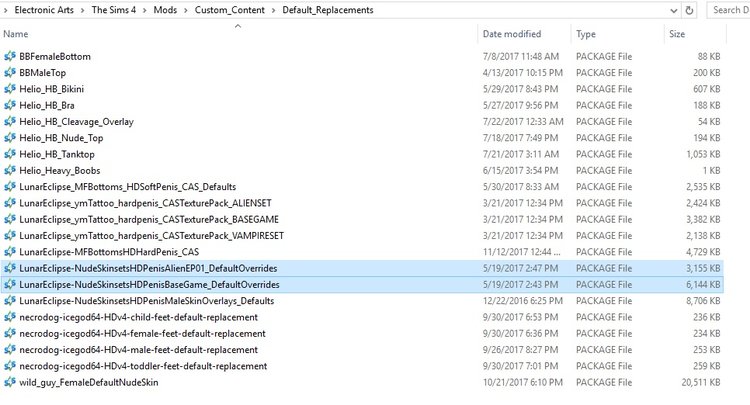Select the BBFemaleBottom file name
This screenshot has height=405, width=750.
pyautogui.click(x=55, y=56)
